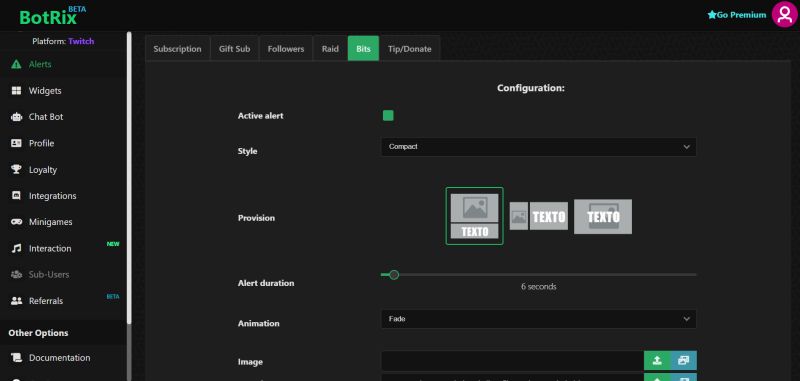
Task: Switch to the Raid tab
Action: pos(330,49)
